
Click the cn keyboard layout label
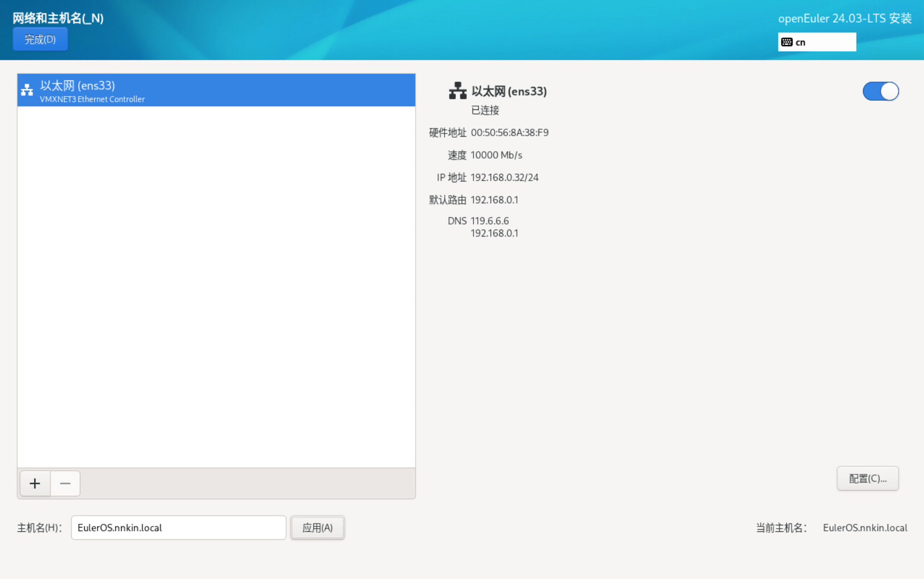[800, 42]
